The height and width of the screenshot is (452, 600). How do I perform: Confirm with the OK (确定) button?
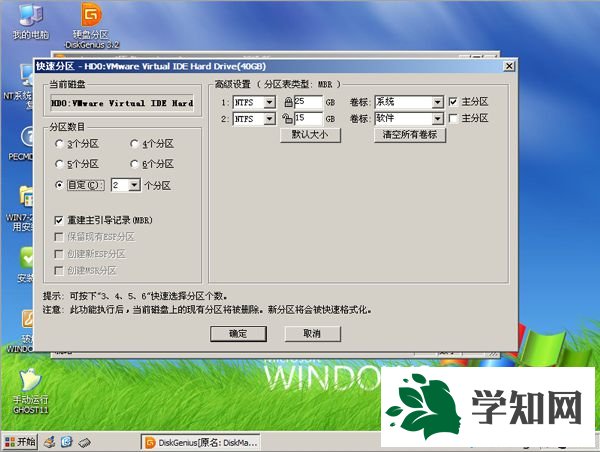pyautogui.click(x=238, y=334)
